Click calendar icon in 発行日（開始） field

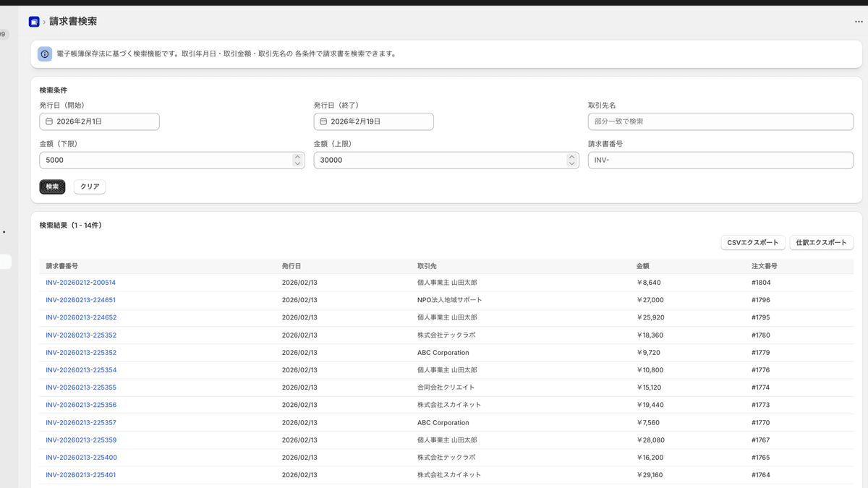49,121
